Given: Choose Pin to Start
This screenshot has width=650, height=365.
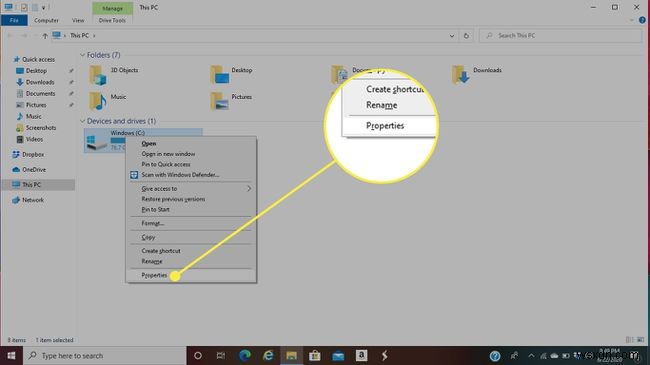Looking at the screenshot, I should pos(155,209).
